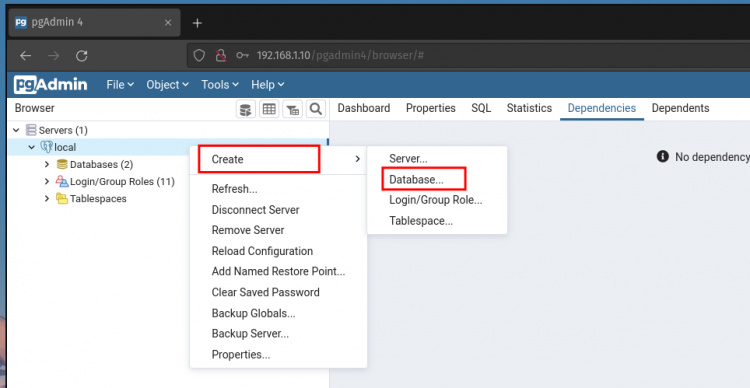Select Login/Group Role... in submenu
The width and height of the screenshot is (750, 388).
click(x=437, y=200)
